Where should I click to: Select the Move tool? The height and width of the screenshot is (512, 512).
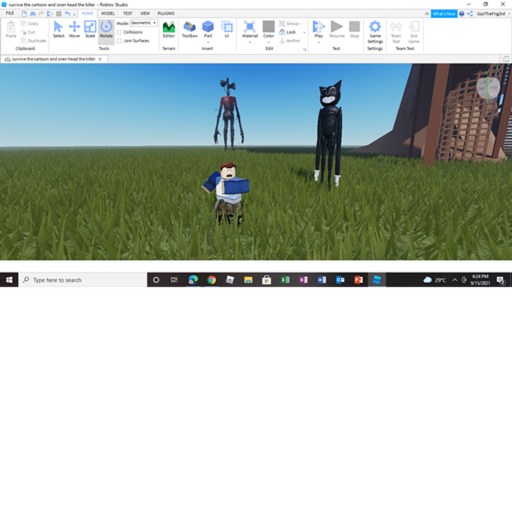click(x=74, y=29)
